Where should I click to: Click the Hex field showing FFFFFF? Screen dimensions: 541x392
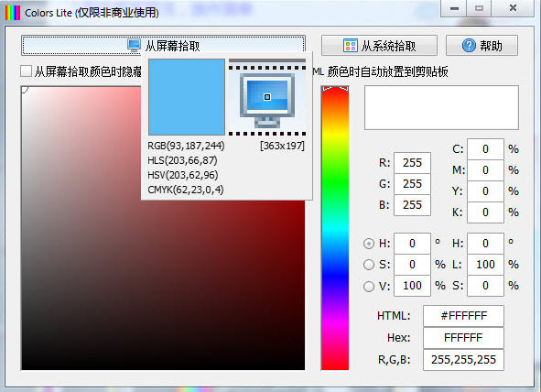(x=463, y=337)
